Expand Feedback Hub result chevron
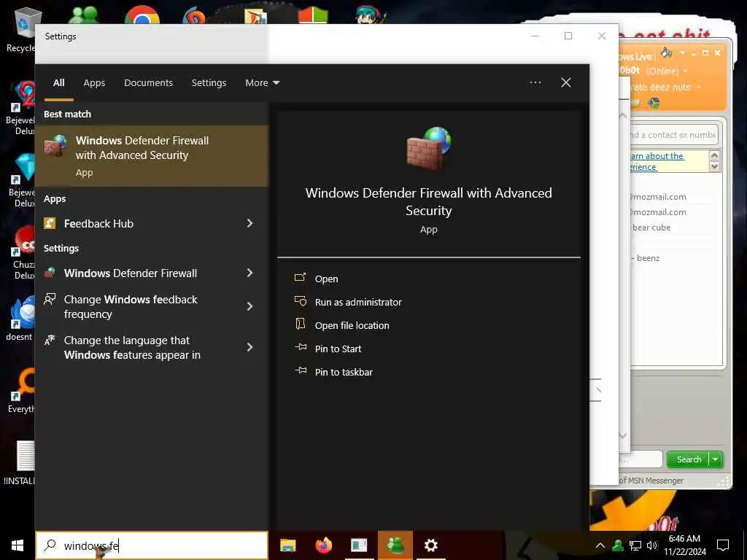The image size is (747, 560). [249, 223]
